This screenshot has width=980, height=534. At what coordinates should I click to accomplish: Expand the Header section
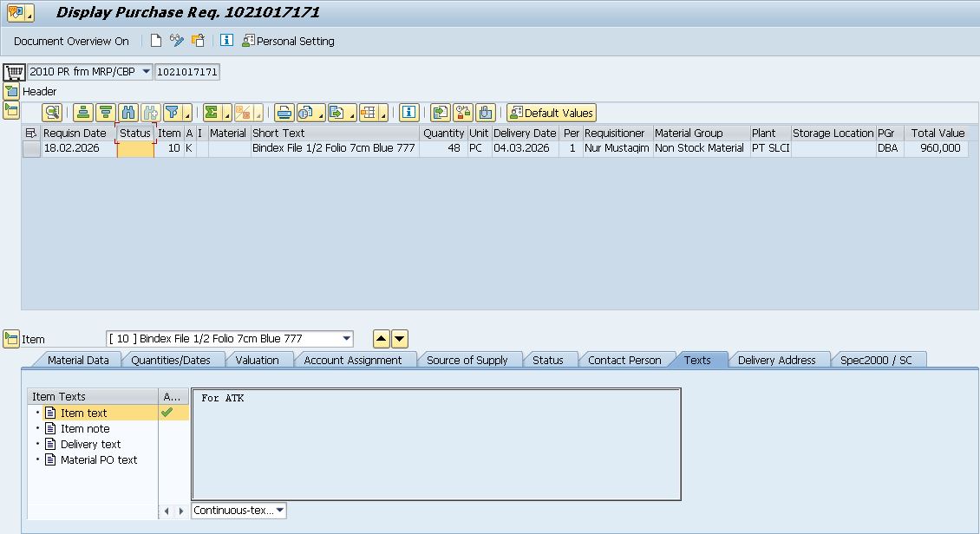(10, 91)
